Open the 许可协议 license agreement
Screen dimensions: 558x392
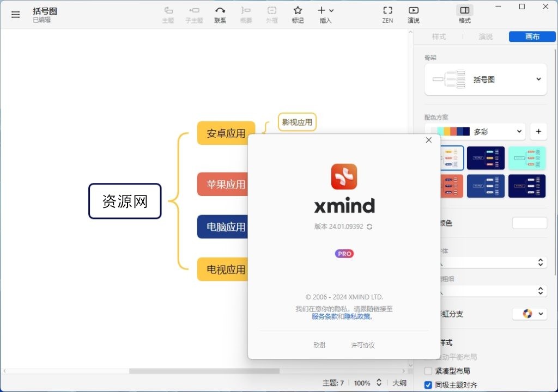(x=361, y=345)
